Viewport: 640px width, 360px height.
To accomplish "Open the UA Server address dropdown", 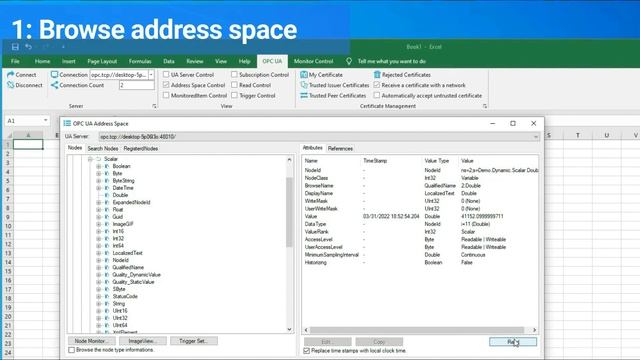I will 536,137.
